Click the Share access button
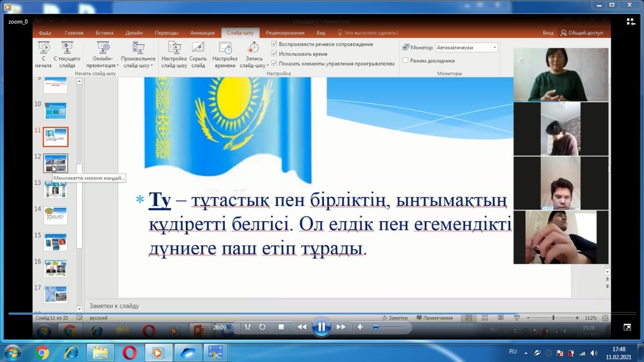This screenshot has width=644, height=362. (x=582, y=33)
